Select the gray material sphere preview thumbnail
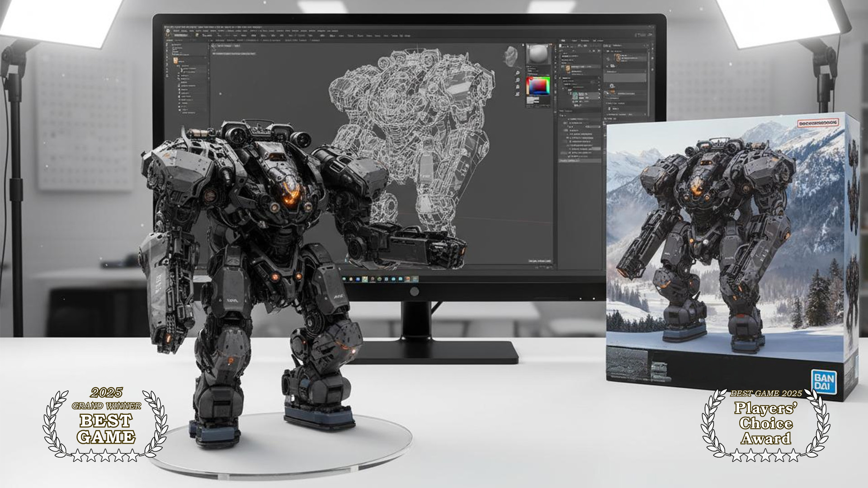The image size is (868, 488). (x=538, y=54)
